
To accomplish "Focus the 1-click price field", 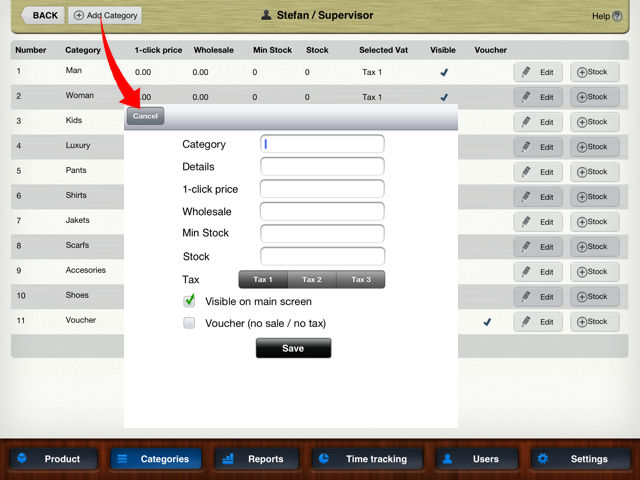I will (x=322, y=189).
